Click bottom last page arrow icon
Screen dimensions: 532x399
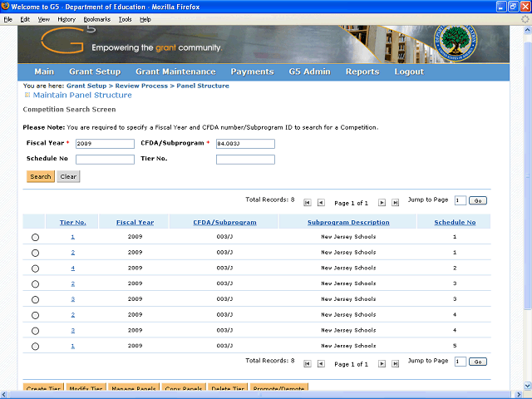[396, 363]
